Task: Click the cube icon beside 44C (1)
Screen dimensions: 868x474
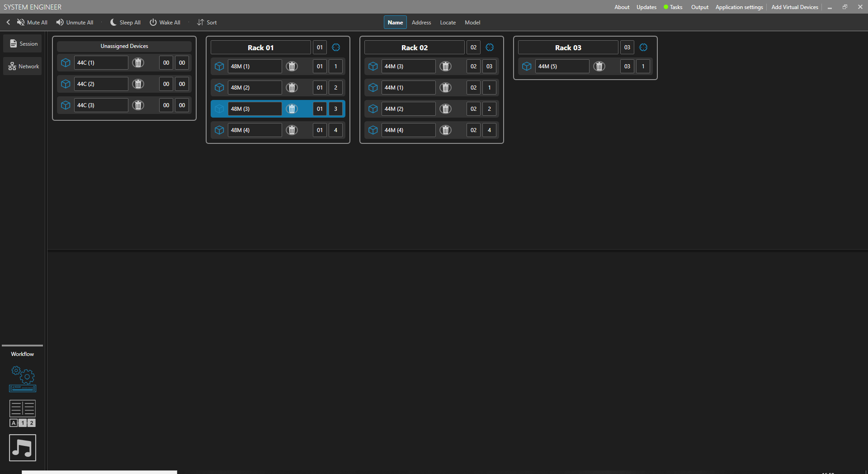Action: tap(66, 63)
